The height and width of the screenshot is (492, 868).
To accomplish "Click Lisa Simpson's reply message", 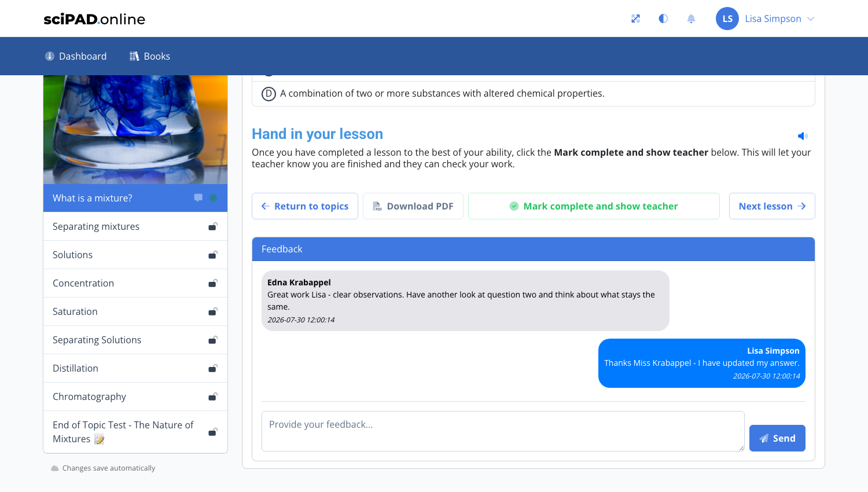I will pos(702,363).
